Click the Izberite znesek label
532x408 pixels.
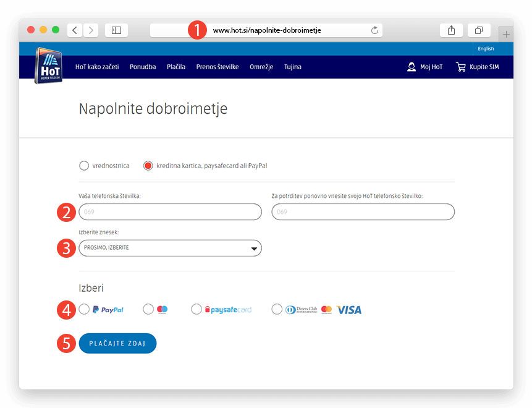[x=99, y=232]
